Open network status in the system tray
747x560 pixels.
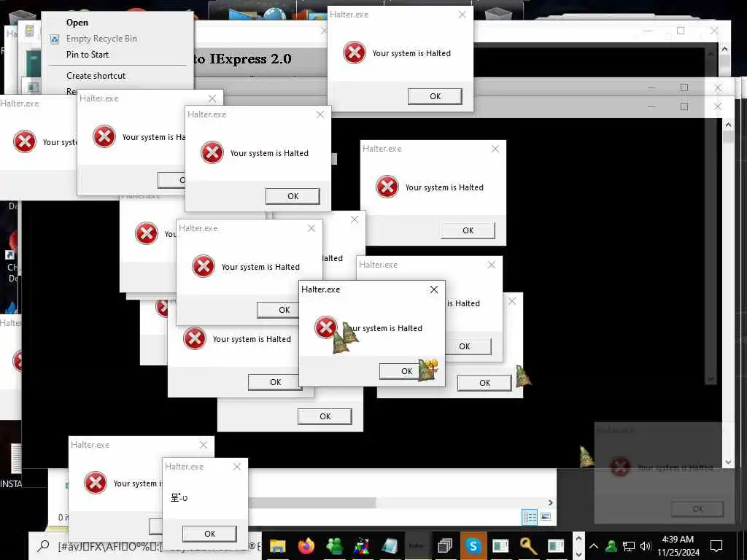628,546
